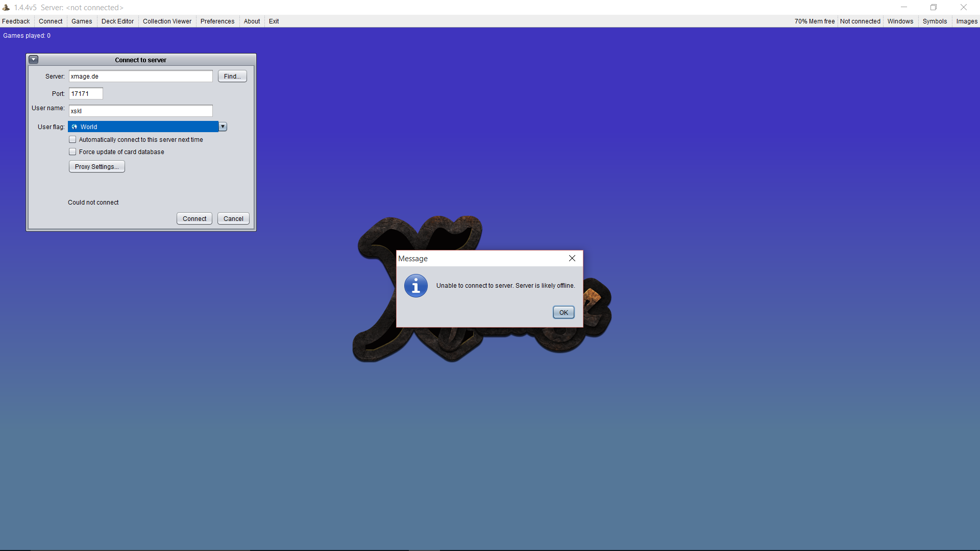Close the Message dialog with X icon
Screen dimensions: 980x551
pos(572,259)
